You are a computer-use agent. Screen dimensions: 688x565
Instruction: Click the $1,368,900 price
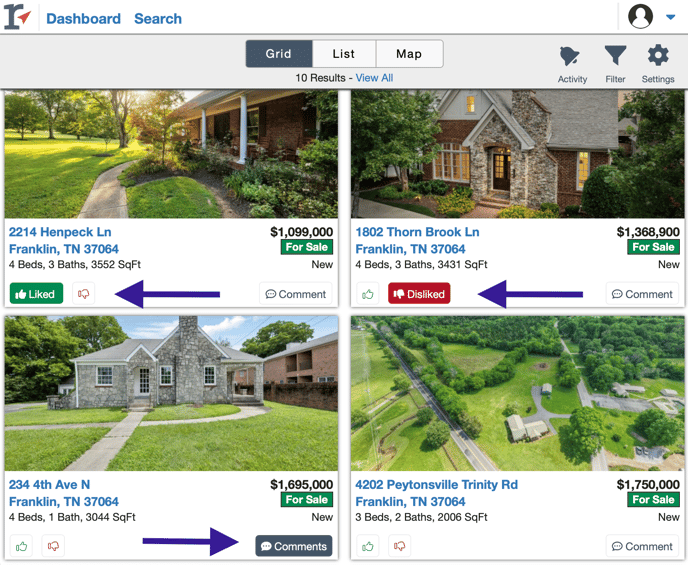648,232
